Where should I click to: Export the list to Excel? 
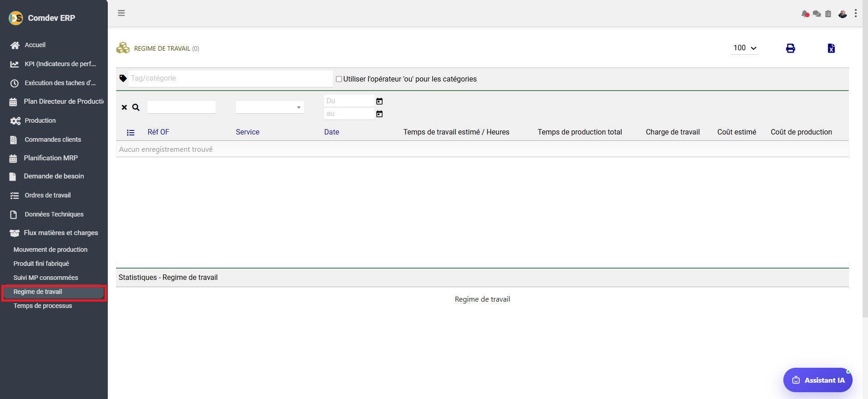831,48
